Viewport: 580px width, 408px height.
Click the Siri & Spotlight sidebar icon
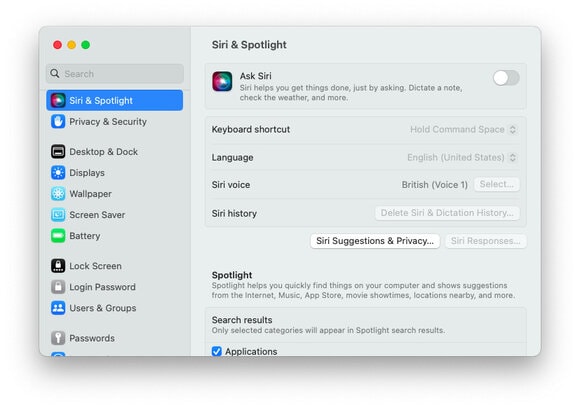[58, 100]
